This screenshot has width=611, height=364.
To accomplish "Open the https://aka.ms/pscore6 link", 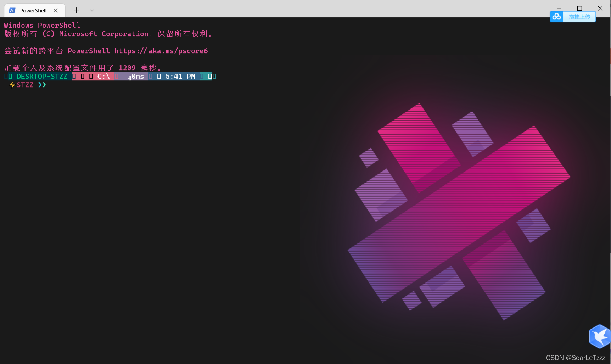I will pos(162,51).
